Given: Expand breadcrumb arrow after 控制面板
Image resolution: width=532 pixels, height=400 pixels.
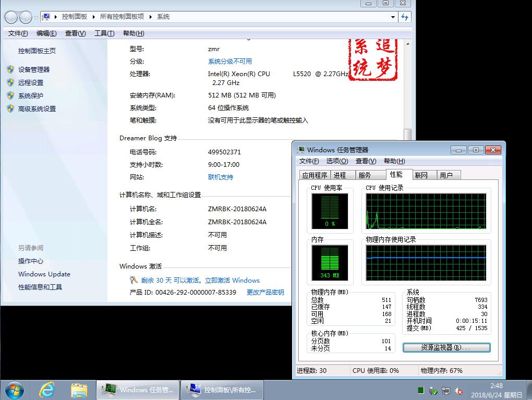Looking at the screenshot, I should coord(94,17).
